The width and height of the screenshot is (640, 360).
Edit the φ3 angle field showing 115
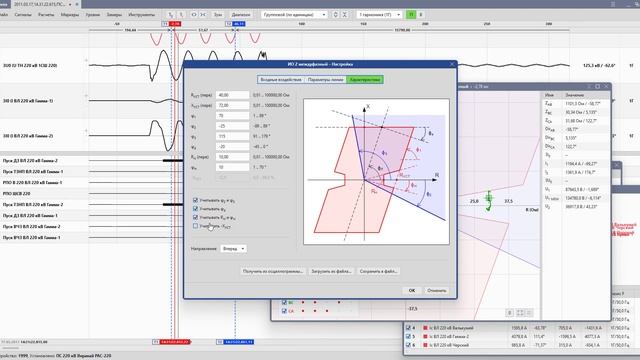point(232,136)
